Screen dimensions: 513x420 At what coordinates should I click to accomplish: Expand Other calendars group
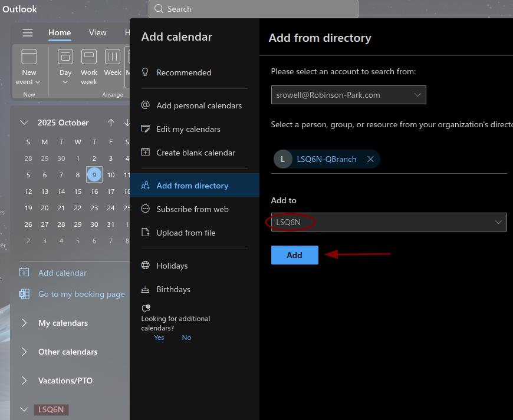(24, 352)
